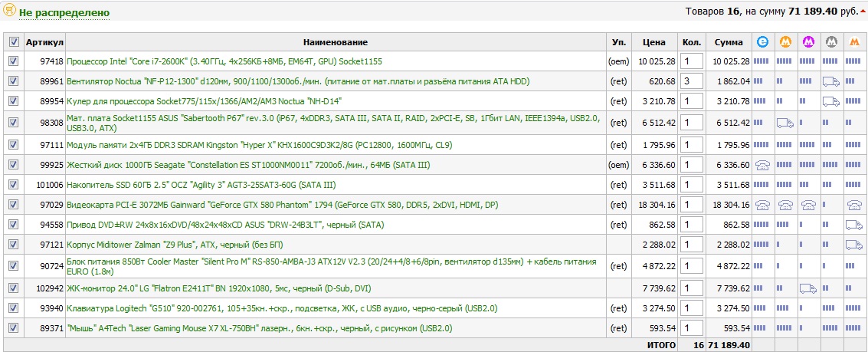Click the 'ИТОГО' label
Image resolution: width=868 pixels, height=352 pixels.
pos(661,345)
